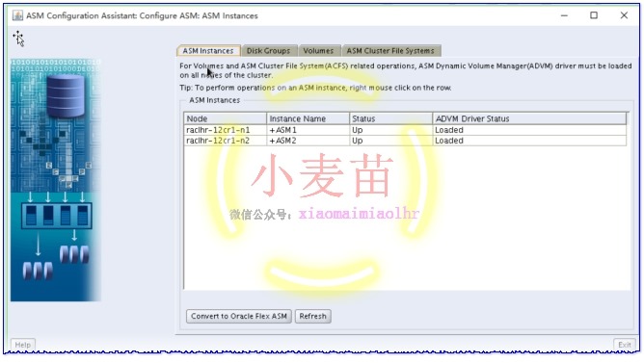Select the raclhr-12cr1-n1 node cell
The image size is (644, 363).
point(225,130)
